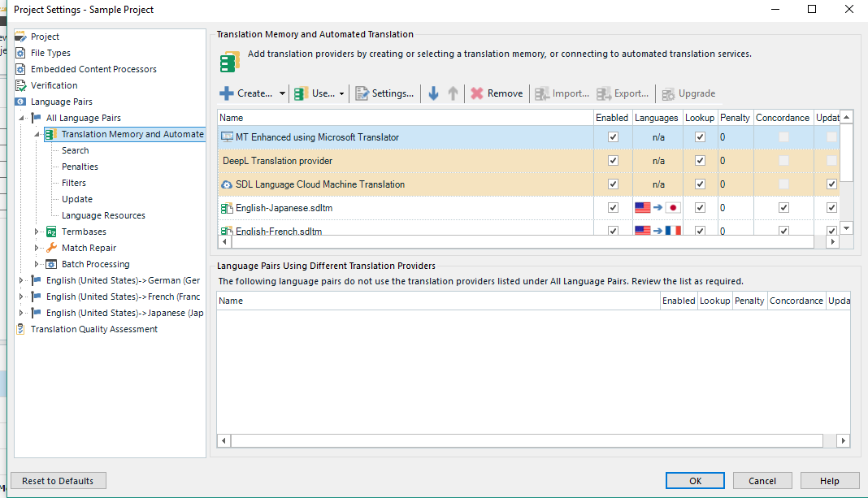Expand English (United States)->Japanese node

(21, 313)
